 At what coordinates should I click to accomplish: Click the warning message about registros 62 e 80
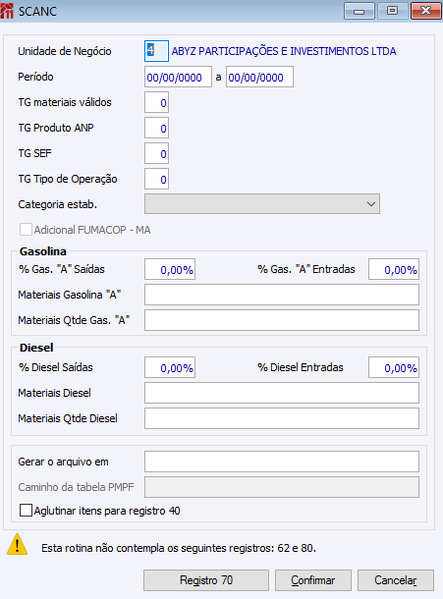point(179,548)
